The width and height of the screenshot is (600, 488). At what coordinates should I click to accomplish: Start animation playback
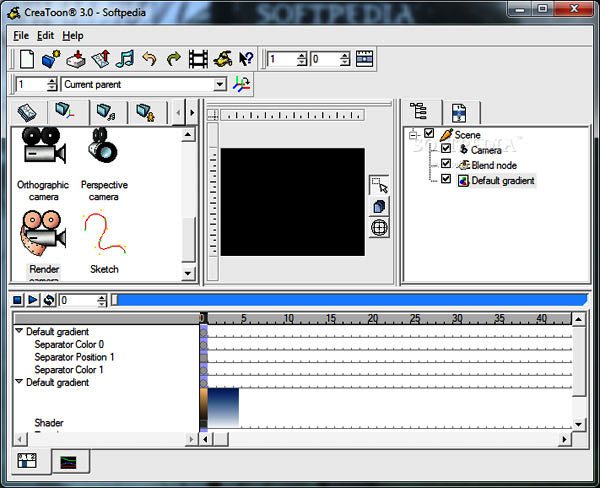(x=33, y=300)
